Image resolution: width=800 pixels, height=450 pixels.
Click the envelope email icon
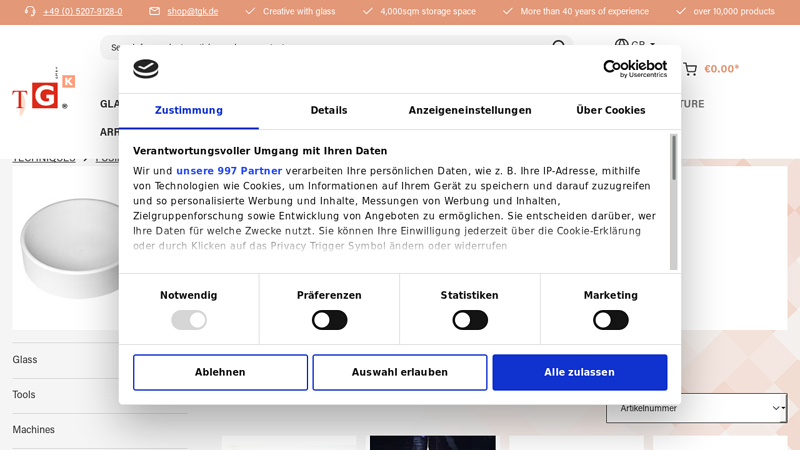(155, 11)
